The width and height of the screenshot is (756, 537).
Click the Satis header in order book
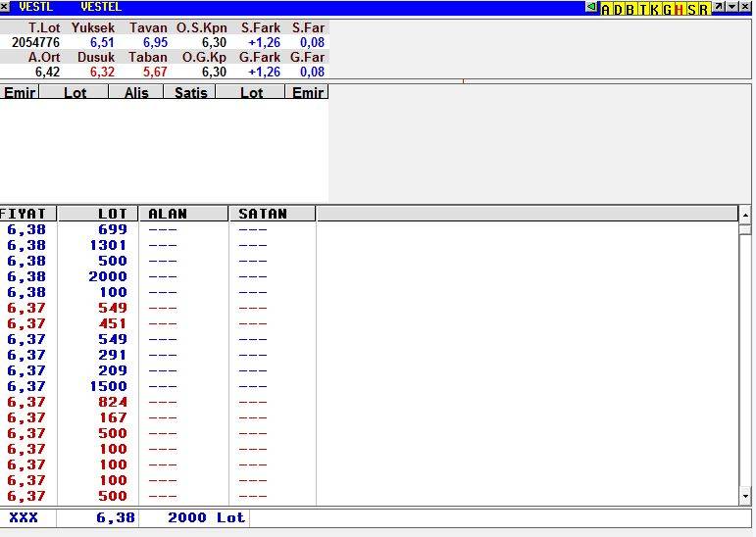click(190, 92)
